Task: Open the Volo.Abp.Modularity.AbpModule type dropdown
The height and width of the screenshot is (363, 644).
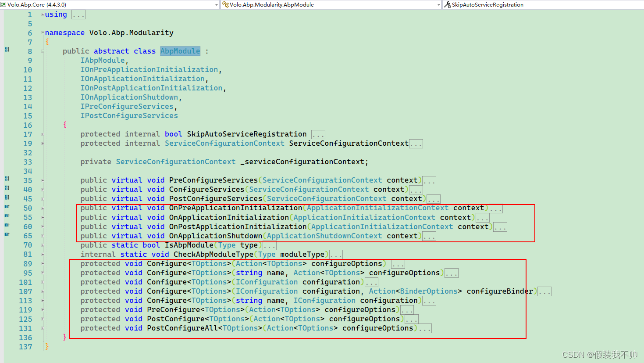Action: 439,5
